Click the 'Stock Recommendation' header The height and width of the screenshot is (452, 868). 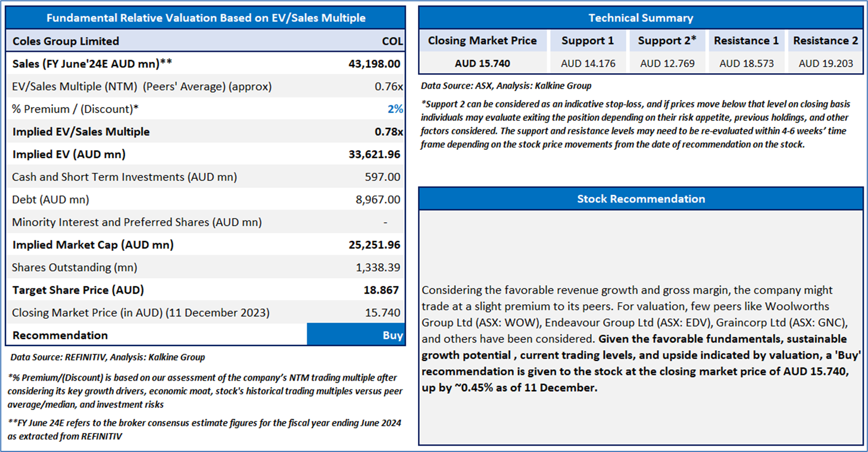641,199
